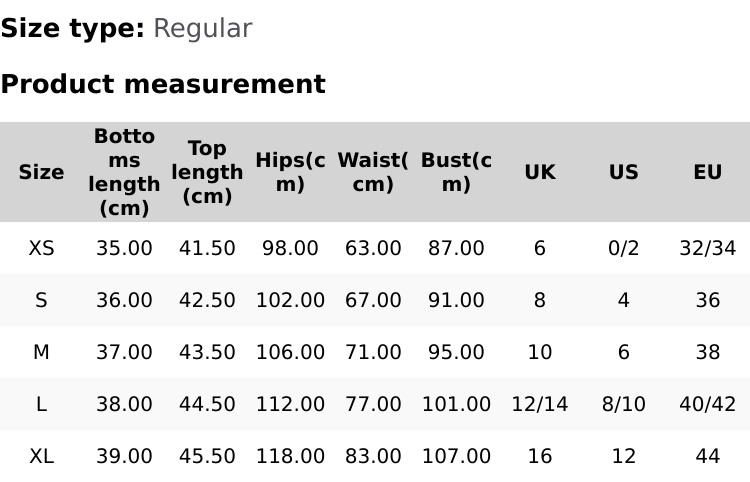Click the Bust (cm) column header
The height and width of the screenshot is (482, 750).
456,172
